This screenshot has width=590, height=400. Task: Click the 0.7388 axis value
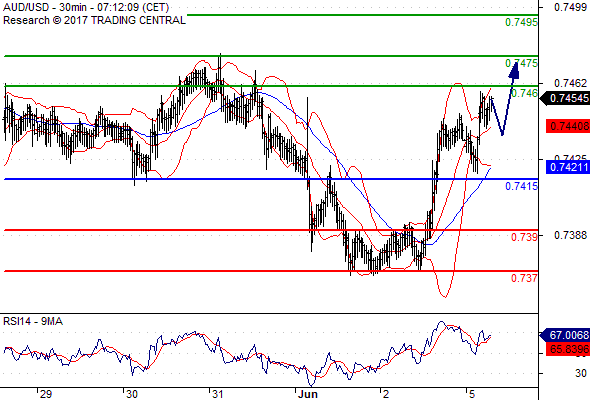570,235
